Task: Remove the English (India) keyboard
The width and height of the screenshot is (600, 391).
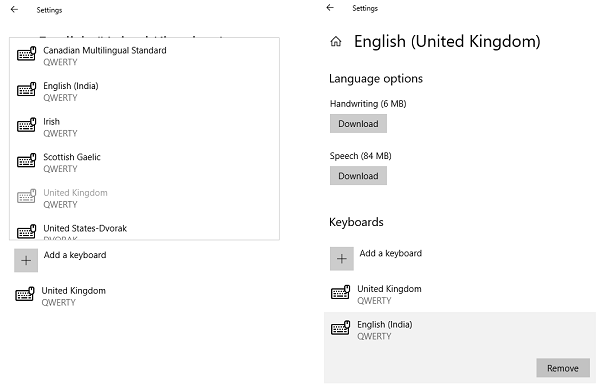Action: click(562, 368)
